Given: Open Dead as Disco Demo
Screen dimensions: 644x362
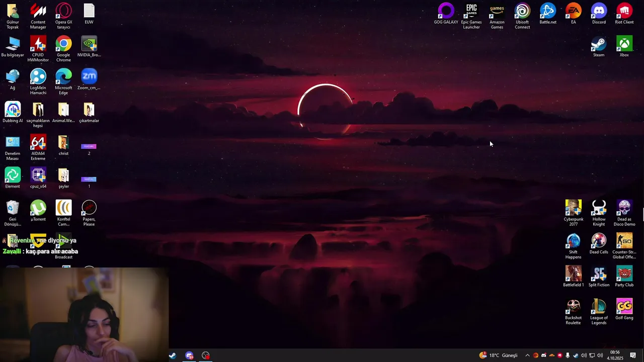Looking at the screenshot, I should 624,213.
